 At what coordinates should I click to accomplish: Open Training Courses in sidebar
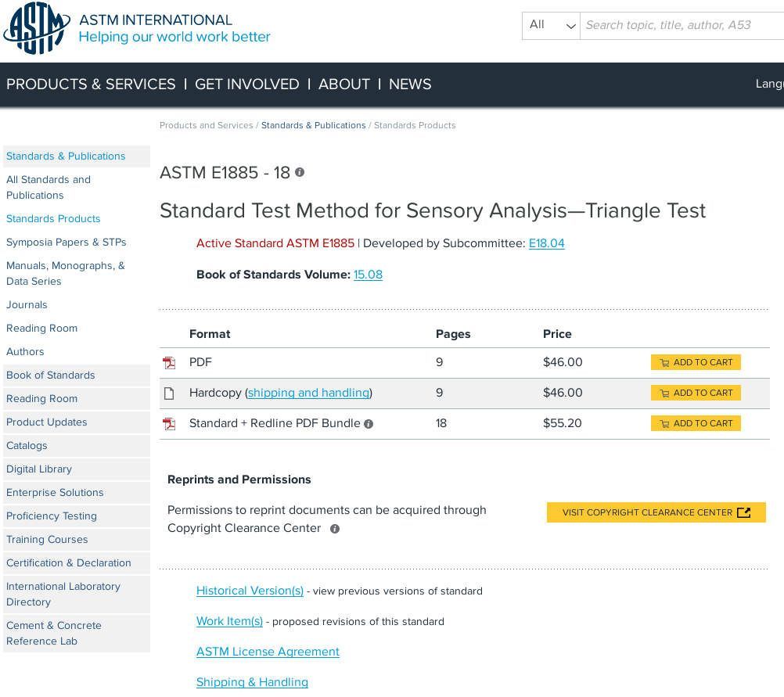pyautogui.click(x=76, y=540)
